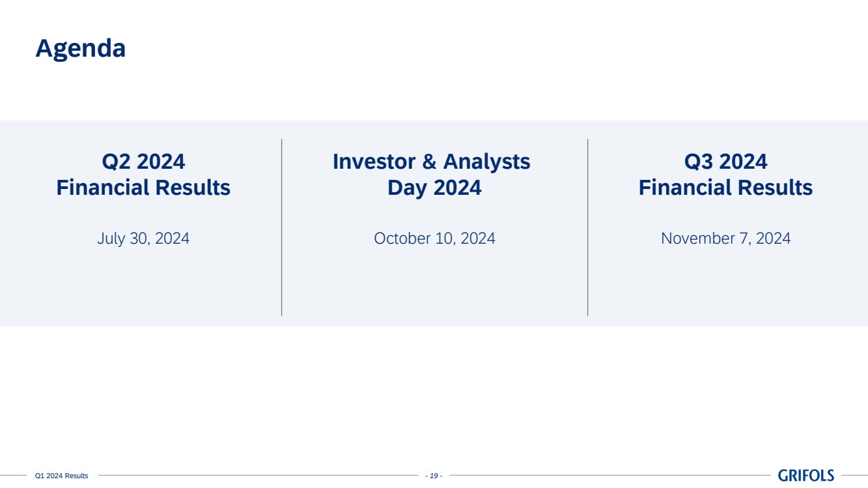
Task: Click the gray band area below the October date
Action: point(434,287)
